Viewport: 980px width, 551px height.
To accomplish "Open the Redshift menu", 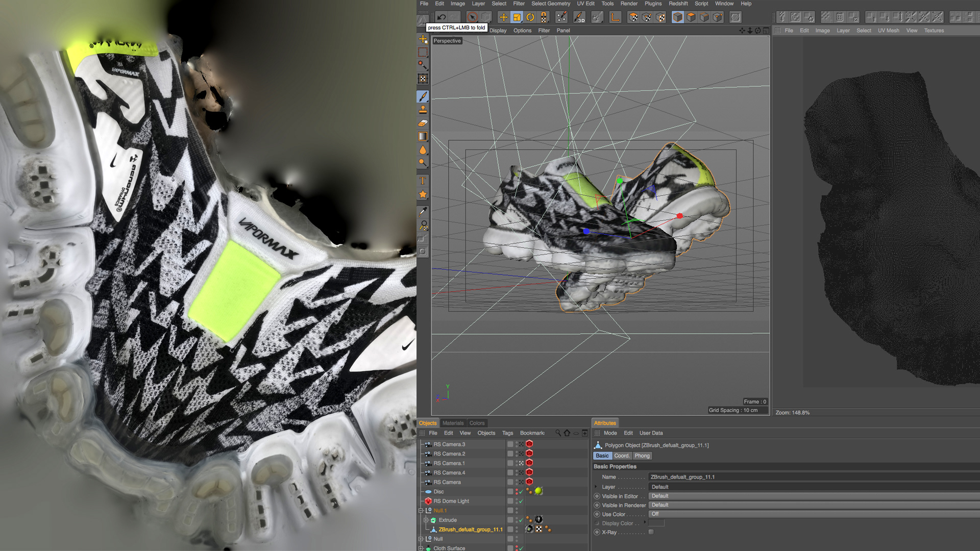I will coord(678,4).
